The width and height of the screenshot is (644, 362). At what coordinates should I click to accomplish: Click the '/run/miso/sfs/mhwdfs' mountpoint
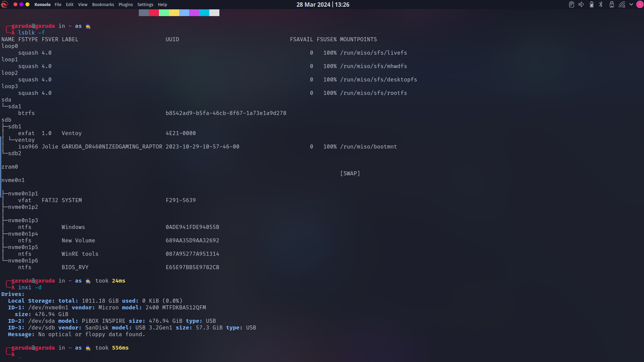pyautogui.click(x=373, y=66)
